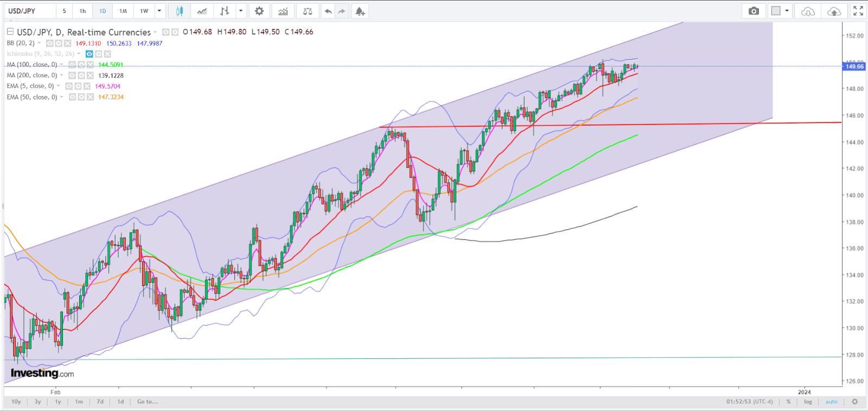
Task: Open the additional chart styles dropdown arrow
Action: [x=241, y=11]
